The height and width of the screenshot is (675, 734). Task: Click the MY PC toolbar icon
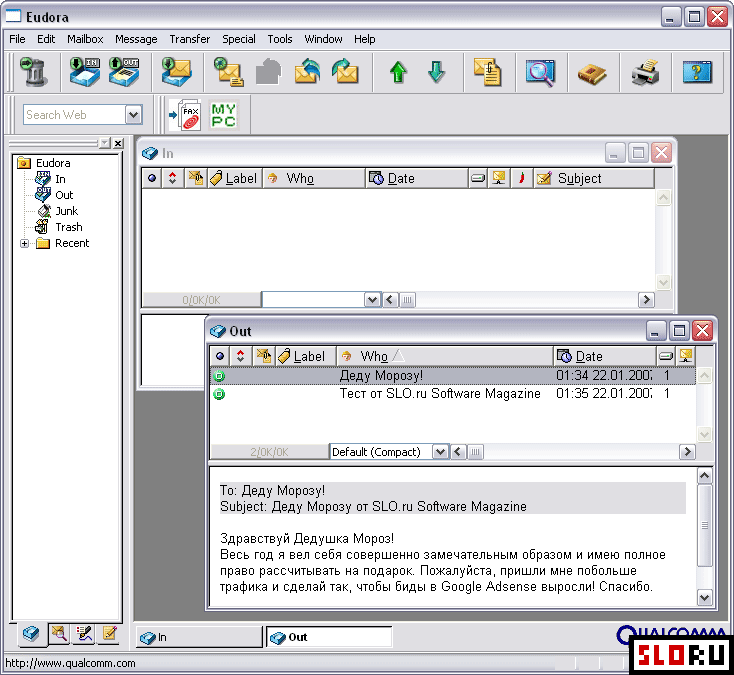(x=223, y=115)
